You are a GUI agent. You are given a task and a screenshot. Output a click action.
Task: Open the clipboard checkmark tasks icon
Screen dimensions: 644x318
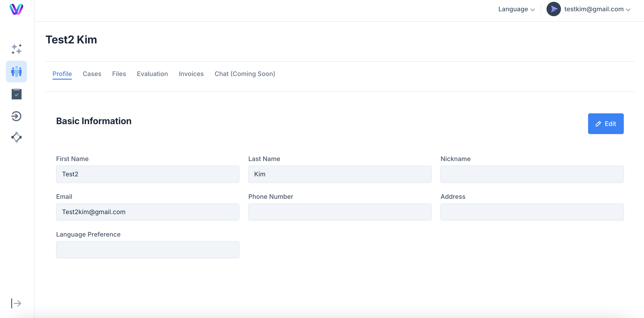16,94
